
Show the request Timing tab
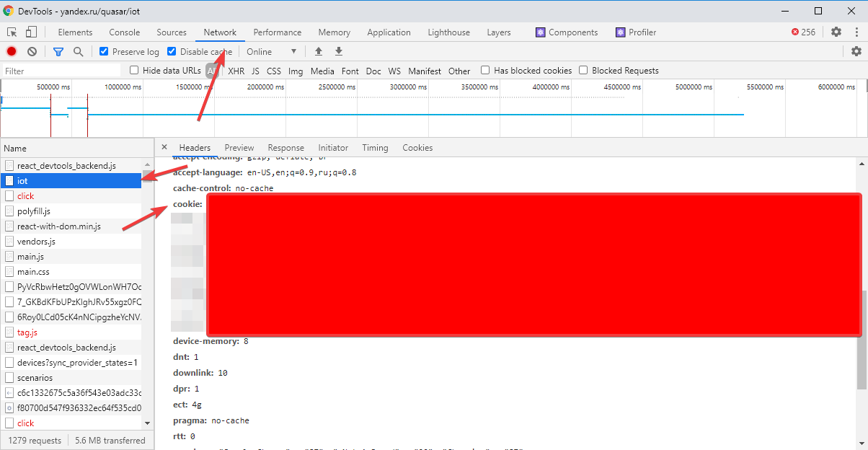pyautogui.click(x=375, y=148)
